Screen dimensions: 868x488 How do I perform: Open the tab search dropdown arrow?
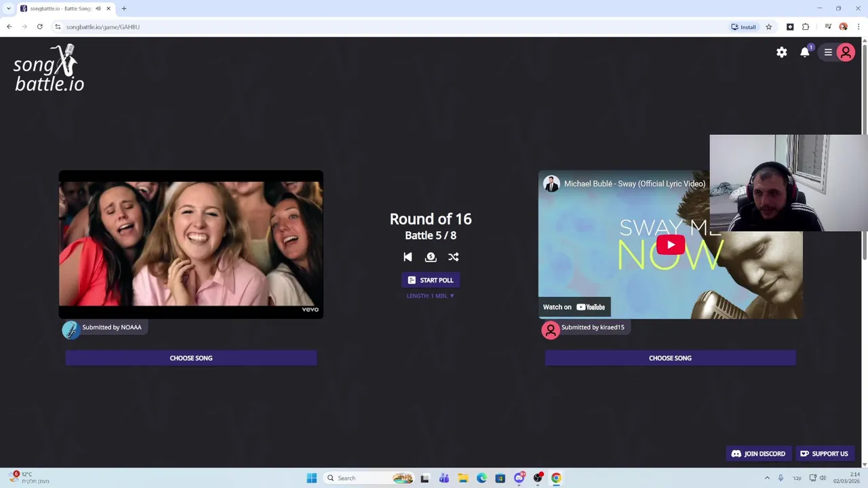click(8, 9)
